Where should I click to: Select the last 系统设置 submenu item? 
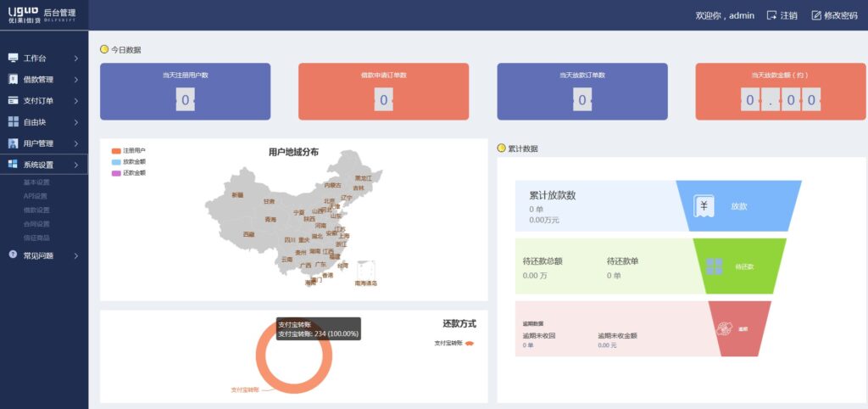(36, 238)
